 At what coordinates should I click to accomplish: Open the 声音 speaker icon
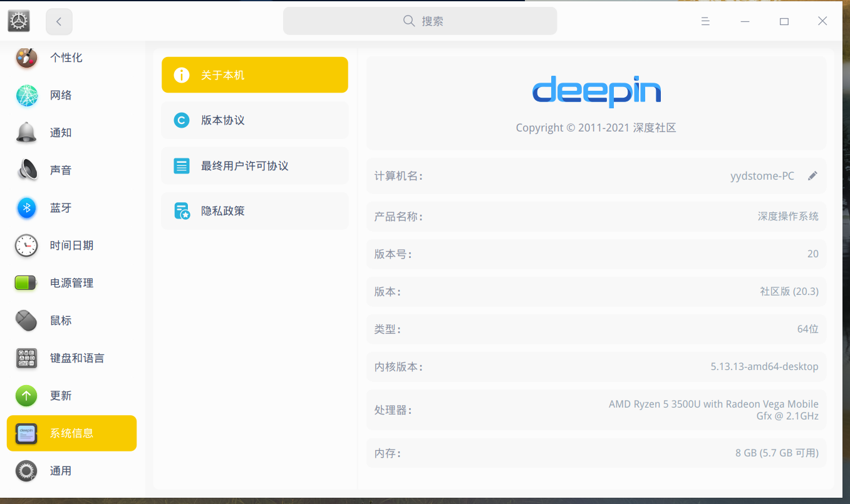pyautogui.click(x=26, y=170)
